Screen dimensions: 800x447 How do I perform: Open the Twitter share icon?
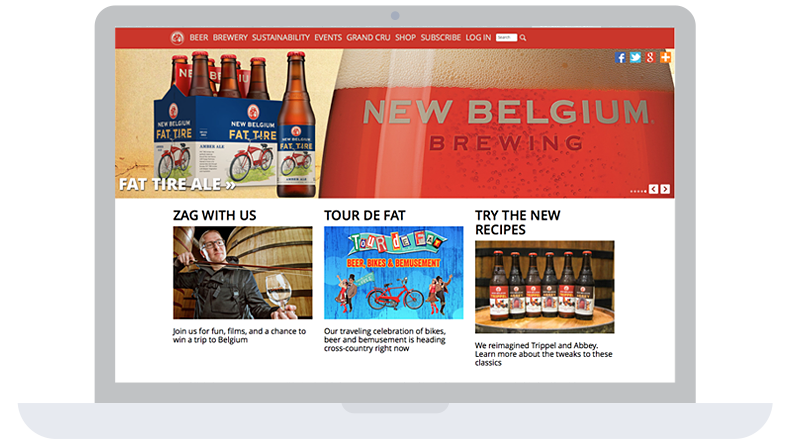pos(635,57)
